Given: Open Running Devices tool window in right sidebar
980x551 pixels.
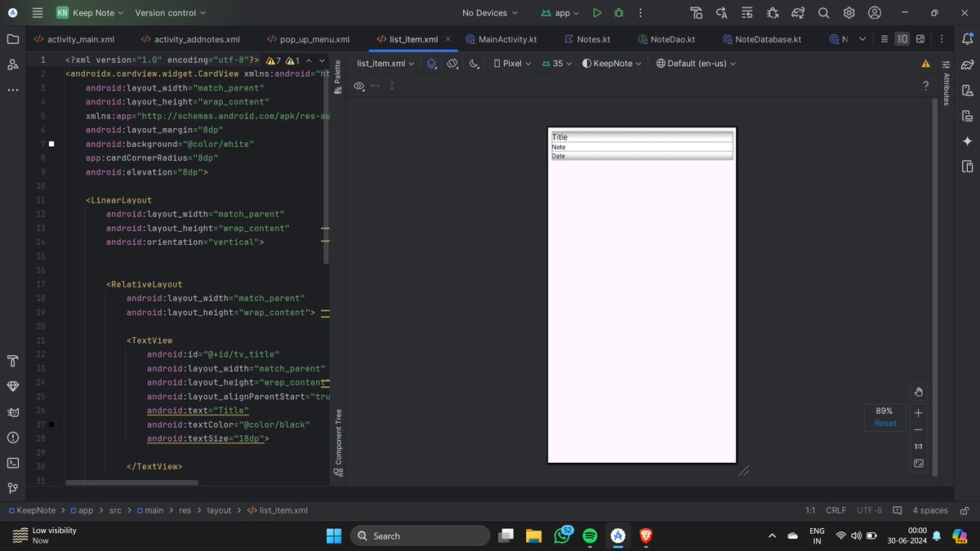Looking at the screenshot, I should coord(968,167).
